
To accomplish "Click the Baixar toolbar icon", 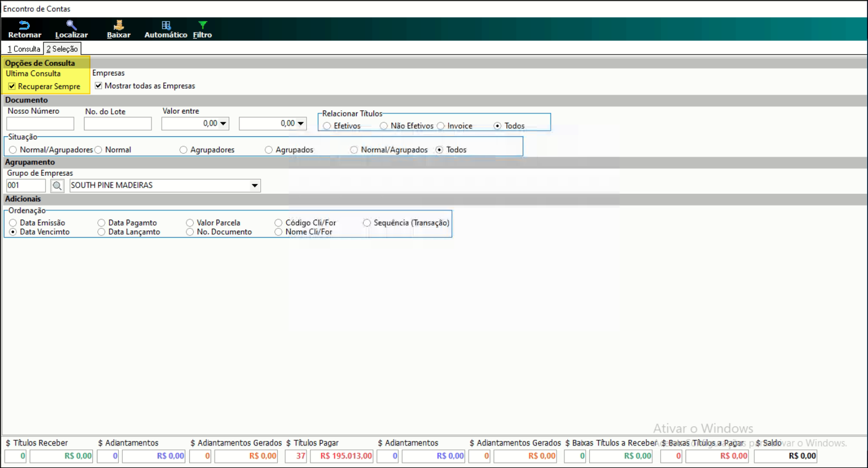I will tap(118, 25).
